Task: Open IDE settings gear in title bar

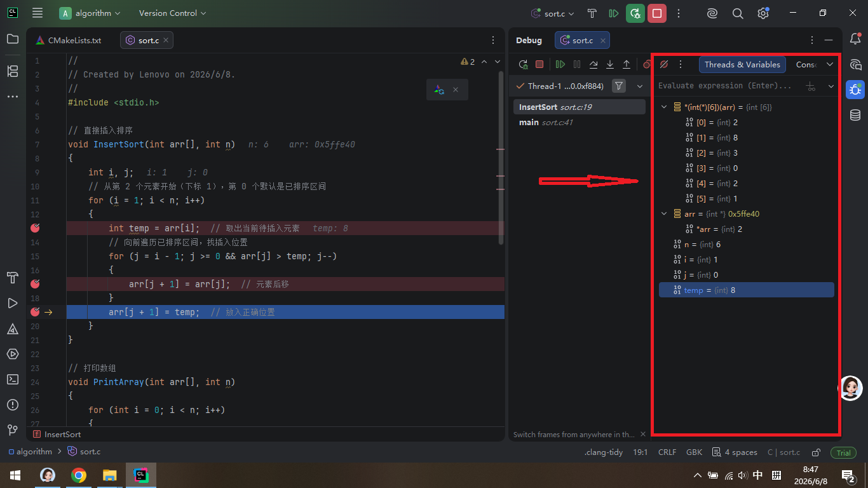Action: coord(763,13)
